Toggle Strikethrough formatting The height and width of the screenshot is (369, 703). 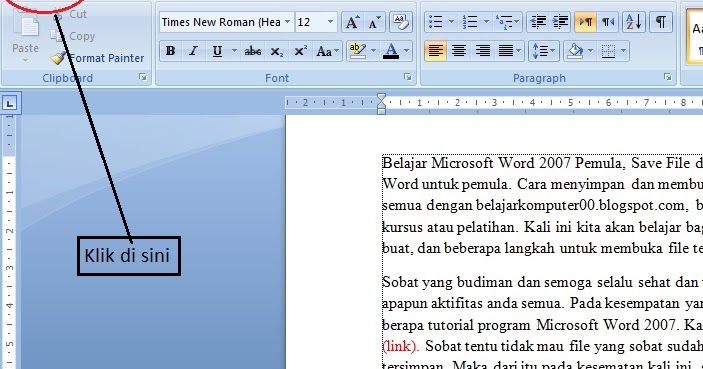tap(253, 51)
